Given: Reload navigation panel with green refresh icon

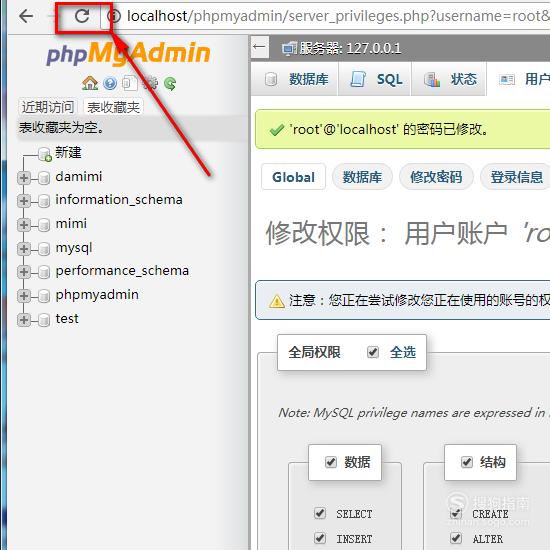Looking at the screenshot, I should point(170,83).
